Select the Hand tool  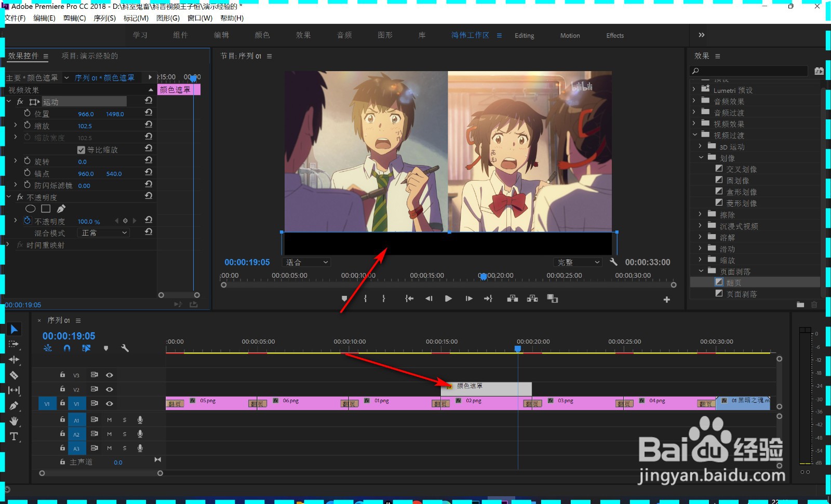click(14, 421)
